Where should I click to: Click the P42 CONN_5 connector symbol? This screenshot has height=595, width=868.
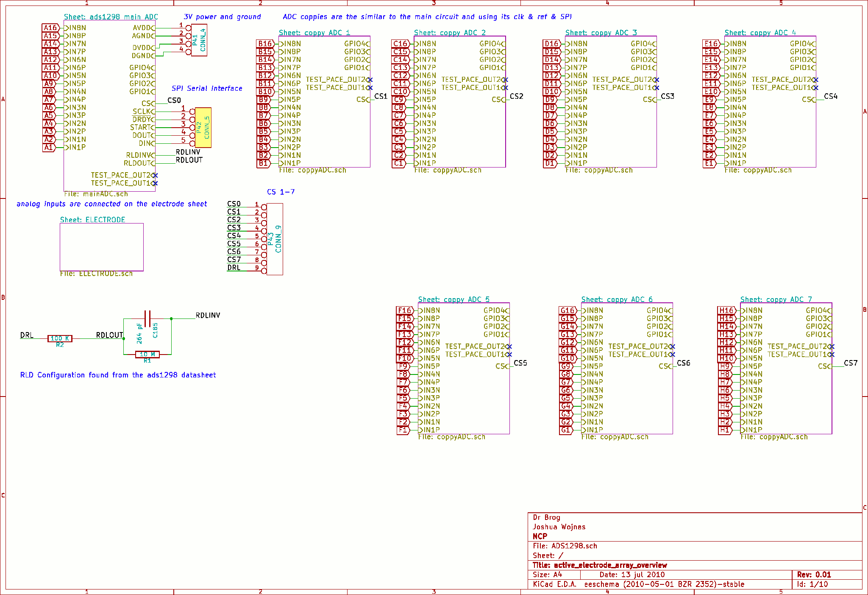click(x=203, y=127)
